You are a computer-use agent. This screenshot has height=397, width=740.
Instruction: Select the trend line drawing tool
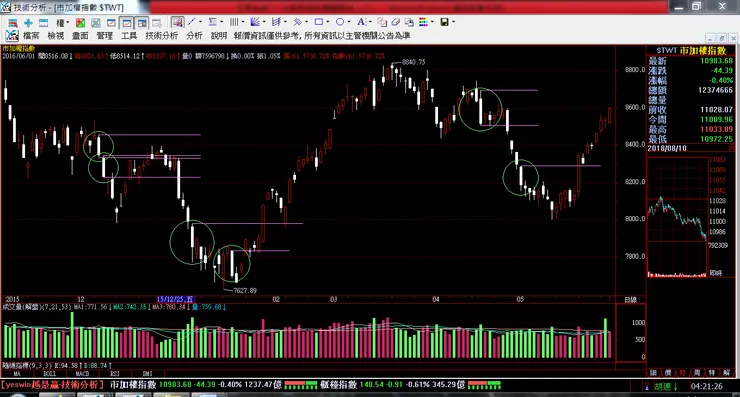[192, 22]
